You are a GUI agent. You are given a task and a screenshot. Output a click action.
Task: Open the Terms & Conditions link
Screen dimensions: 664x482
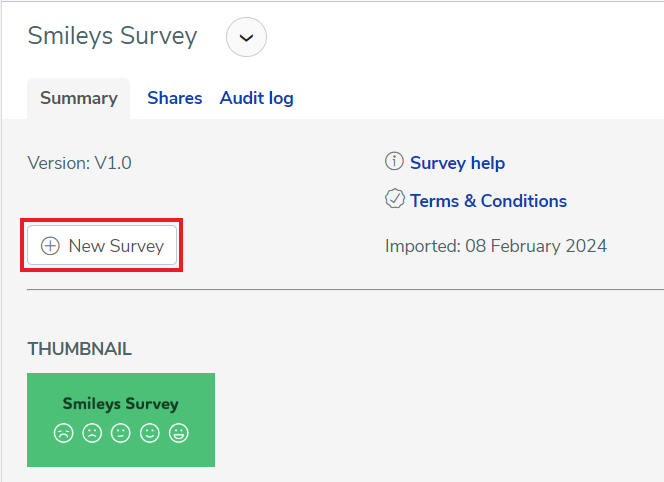[488, 201]
